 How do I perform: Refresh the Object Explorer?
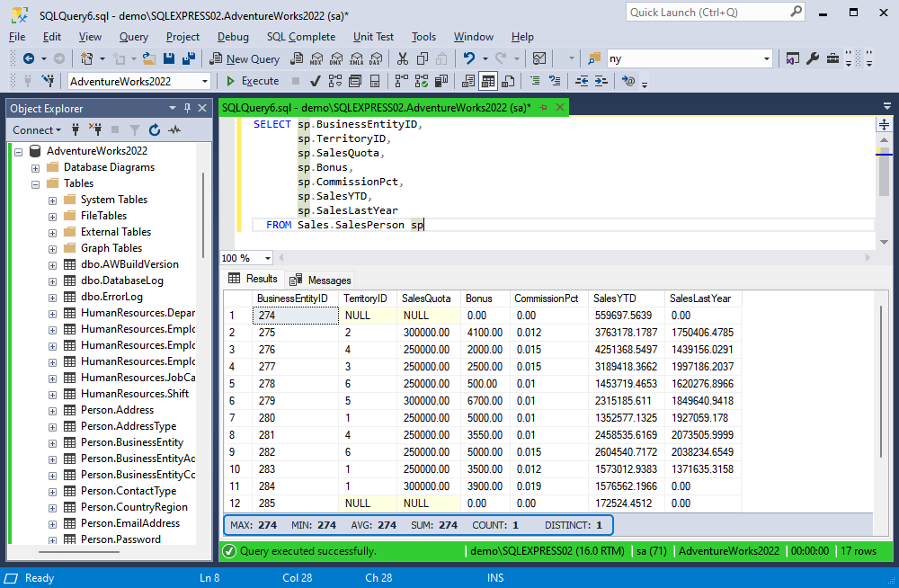click(x=155, y=129)
